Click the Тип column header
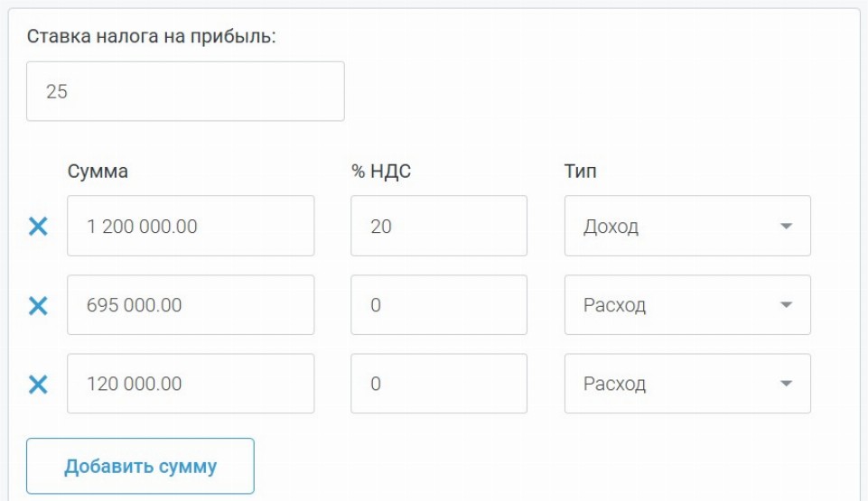The image size is (868, 501). pyautogui.click(x=580, y=172)
